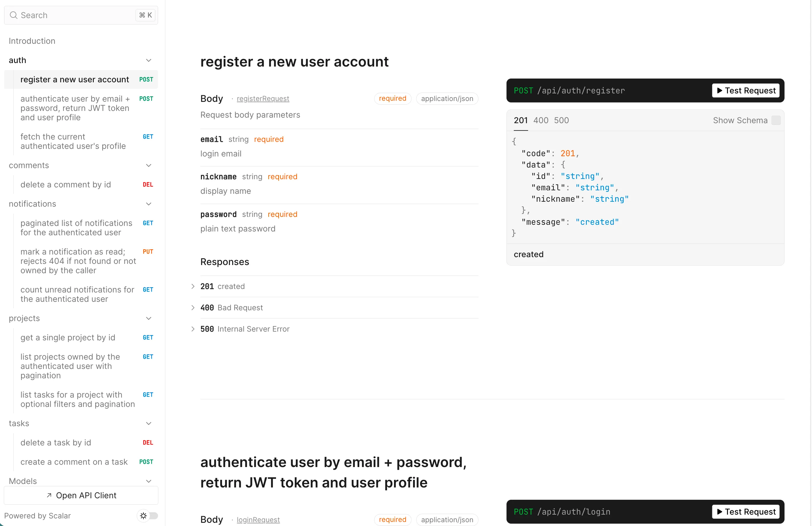Click the required badge in register Body

point(392,99)
